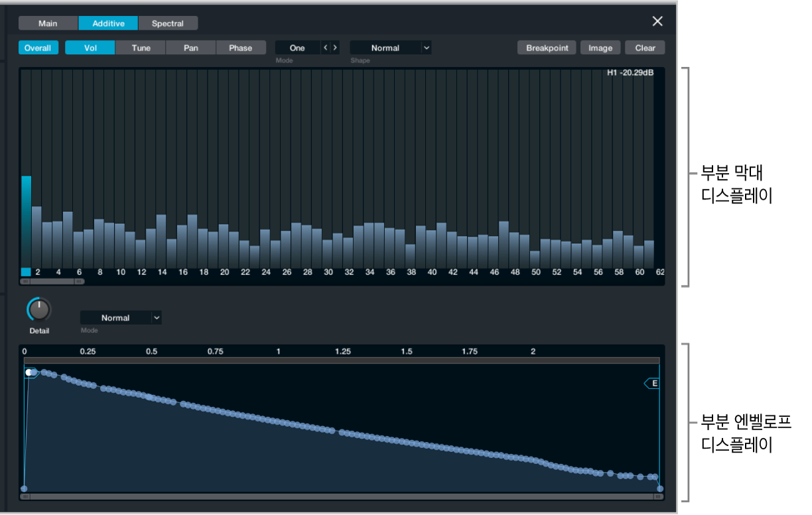Select the white start handle in the envelope

pyautogui.click(x=30, y=372)
